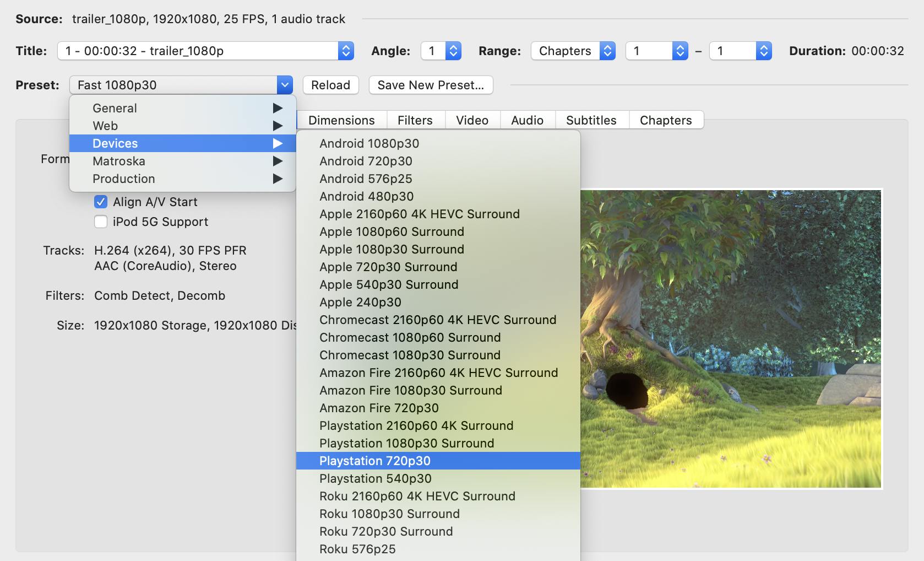Choose Android 480p30 preset
This screenshot has height=561, width=924.
[x=438, y=196]
